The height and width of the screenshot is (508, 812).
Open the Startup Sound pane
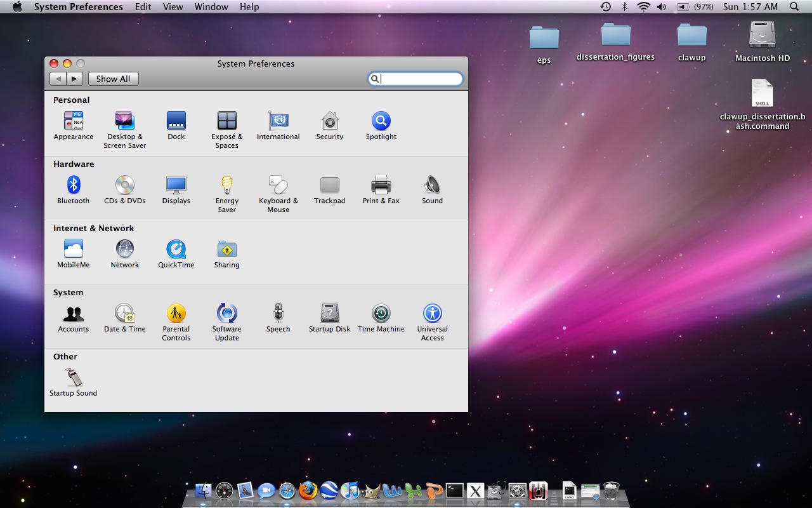[74, 378]
